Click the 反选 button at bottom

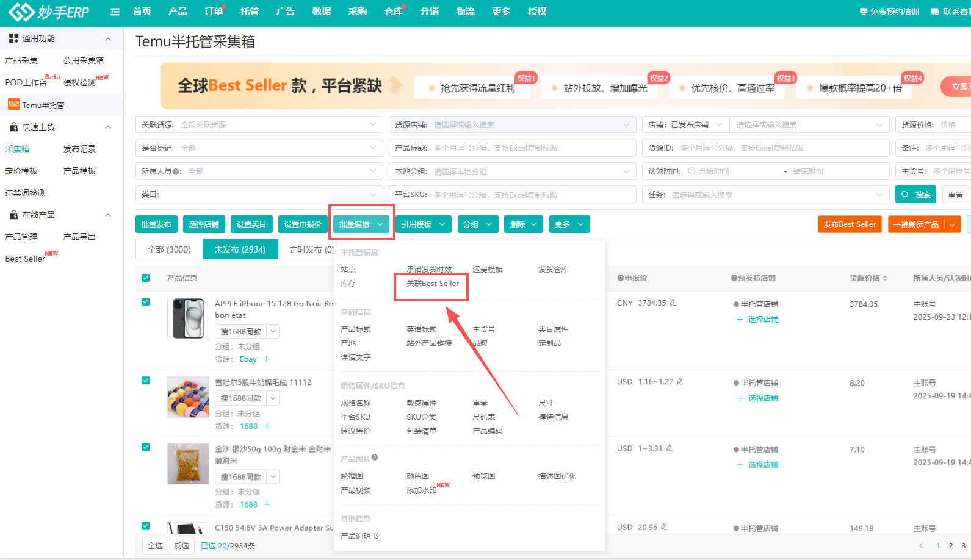click(x=181, y=545)
